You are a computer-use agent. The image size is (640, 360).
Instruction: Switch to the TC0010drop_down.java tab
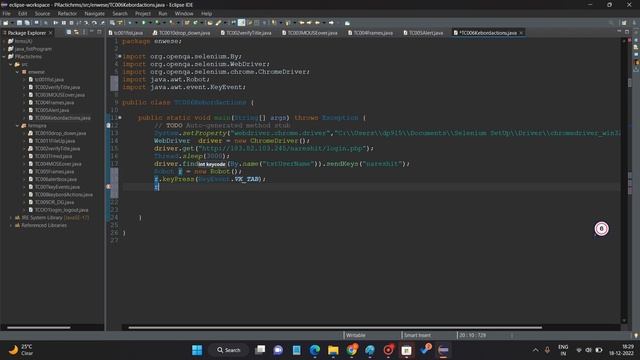coord(181,33)
